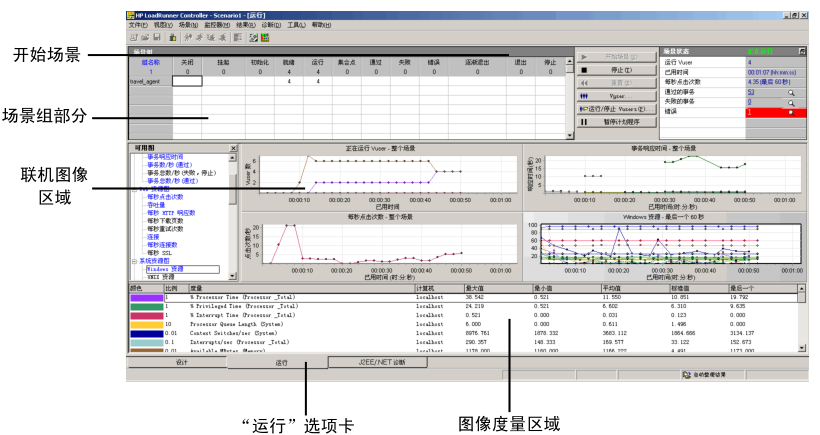Select UNIX 资源 in graph tree
This screenshot has width=820, height=435.
pos(161,277)
